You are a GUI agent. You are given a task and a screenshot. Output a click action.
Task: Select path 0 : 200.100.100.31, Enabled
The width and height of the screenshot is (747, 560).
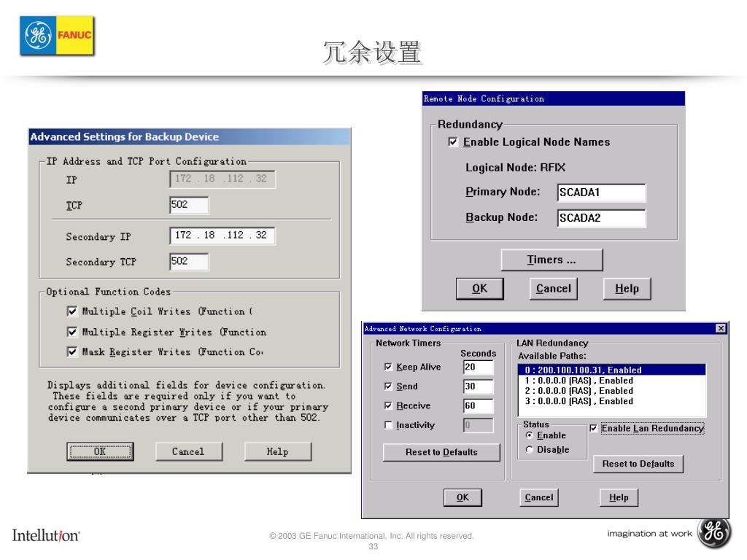click(x=611, y=370)
